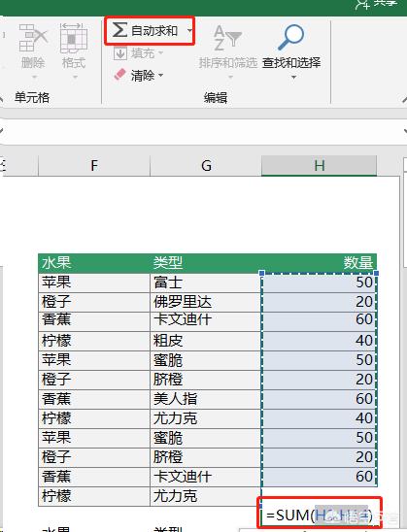Select column G header
Image resolution: width=407 pixels, height=532 pixels.
pos(206,166)
